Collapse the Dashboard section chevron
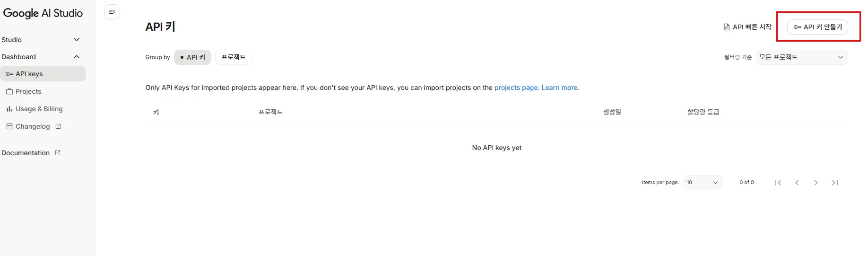Viewport: 868px width, 256px height. tap(77, 57)
